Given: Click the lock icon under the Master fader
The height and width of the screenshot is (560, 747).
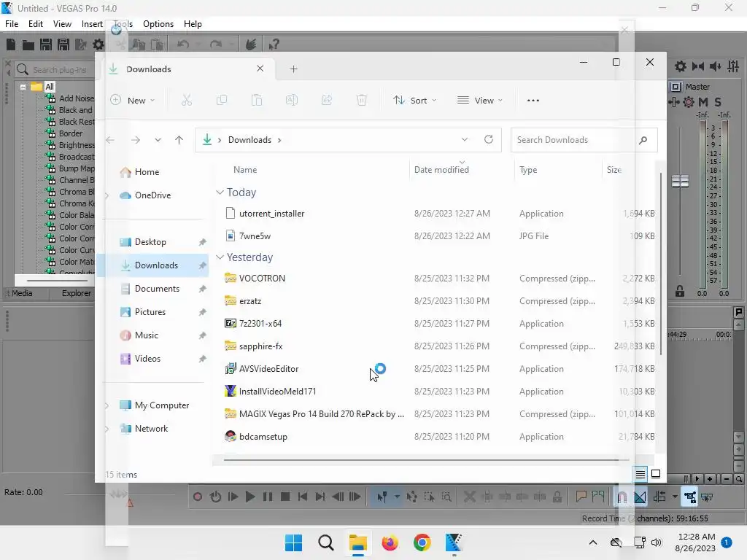Looking at the screenshot, I should tap(680, 291).
